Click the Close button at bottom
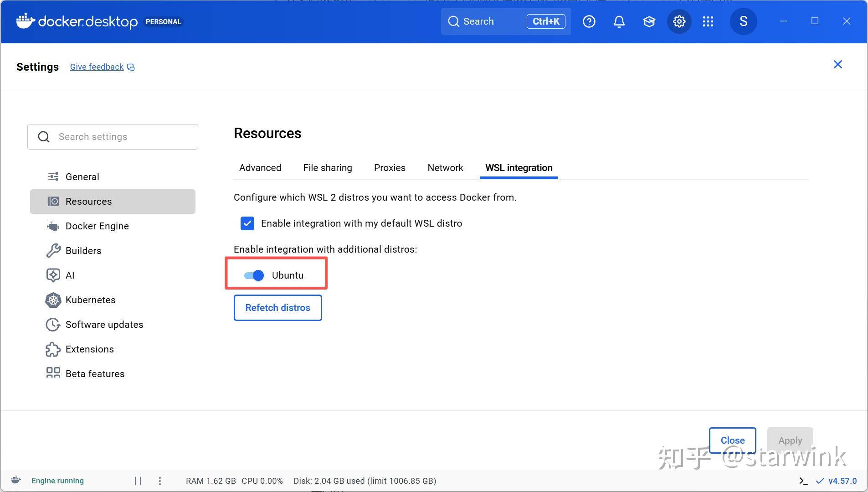The height and width of the screenshot is (492, 868). [733, 440]
